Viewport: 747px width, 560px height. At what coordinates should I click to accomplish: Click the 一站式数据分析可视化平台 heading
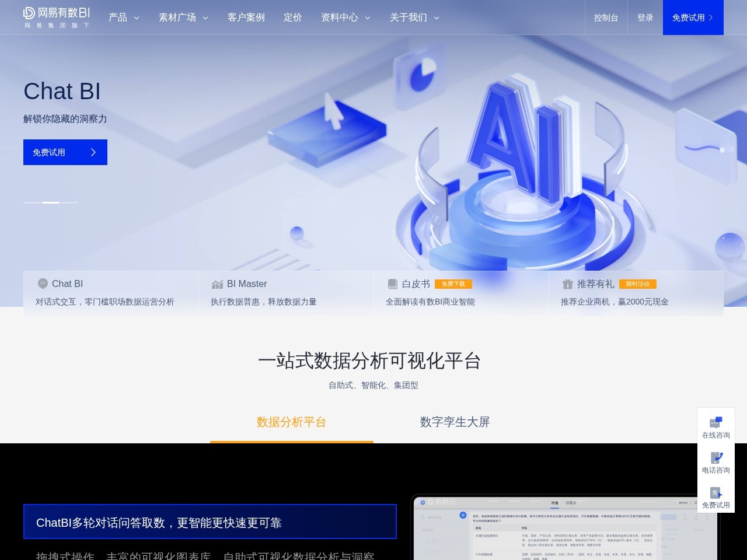coord(369,361)
